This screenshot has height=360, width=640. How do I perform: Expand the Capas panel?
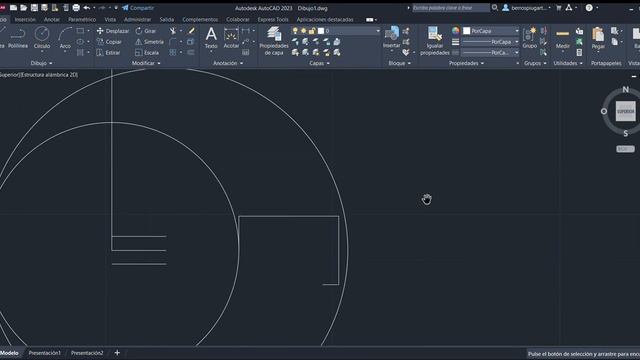click(x=319, y=63)
